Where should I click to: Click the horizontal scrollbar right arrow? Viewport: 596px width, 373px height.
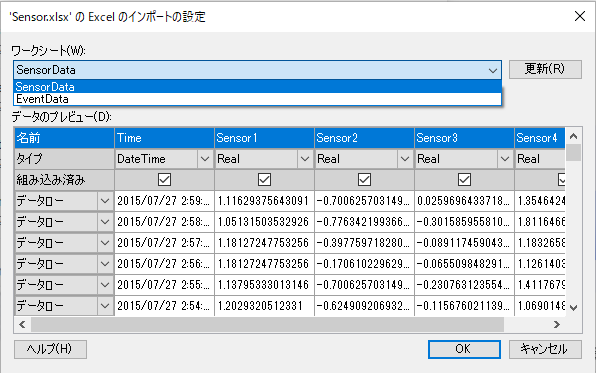click(x=557, y=324)
